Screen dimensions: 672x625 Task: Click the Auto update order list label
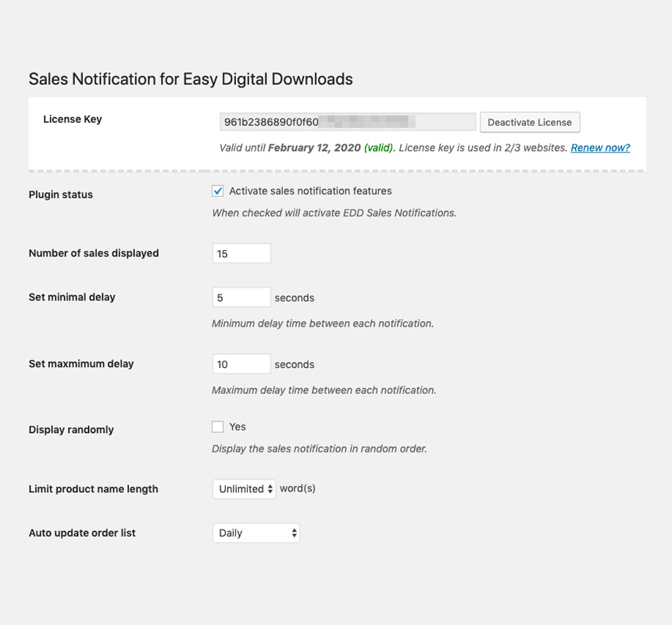(x=82, y=533)
